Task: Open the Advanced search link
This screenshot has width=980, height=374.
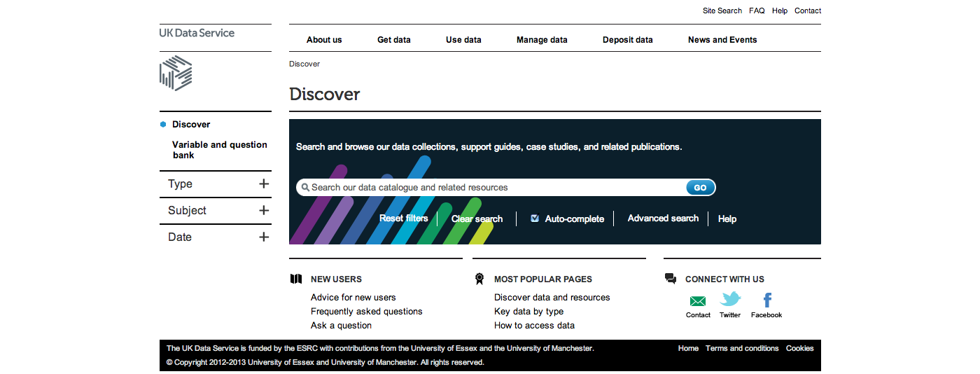Action: pos(663,219)
